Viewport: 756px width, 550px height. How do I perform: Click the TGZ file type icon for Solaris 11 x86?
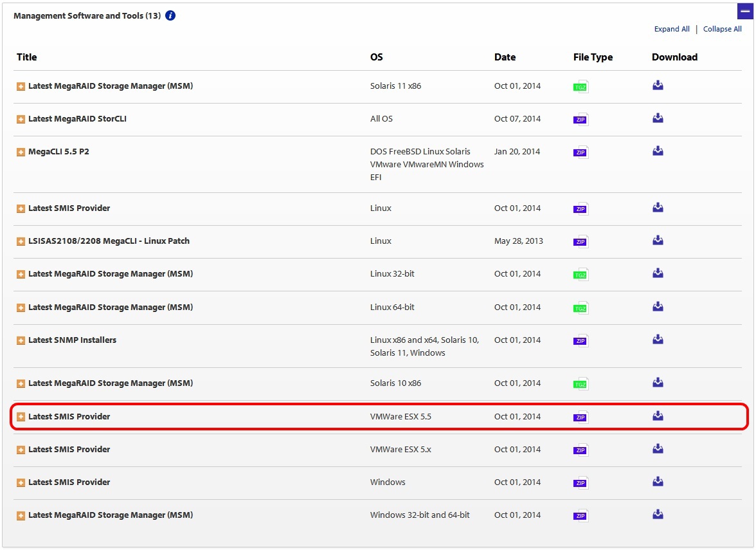point(579,85)
